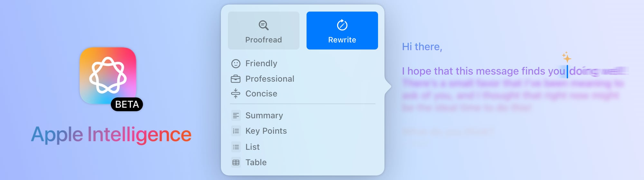Click the List bullet icon
This screenshot has width=644, height=180.
click(236, 147)
